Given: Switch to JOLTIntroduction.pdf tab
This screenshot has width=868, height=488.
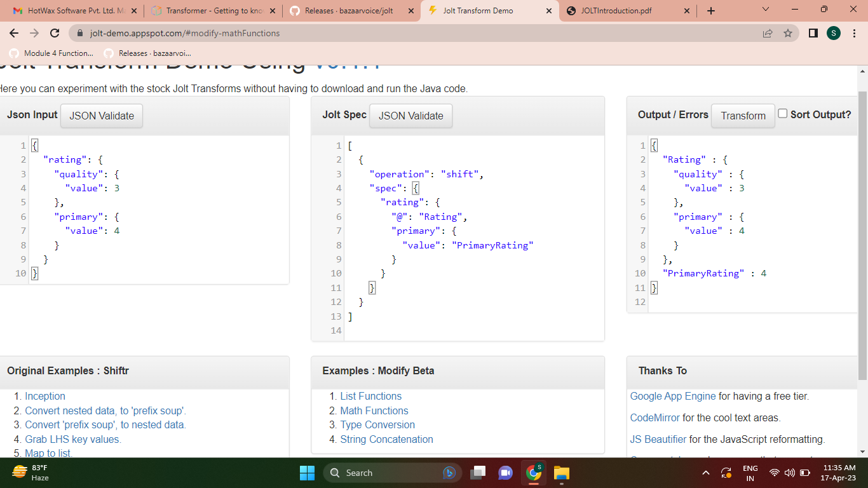Looking at the screenshot, I should coord(628,11).
